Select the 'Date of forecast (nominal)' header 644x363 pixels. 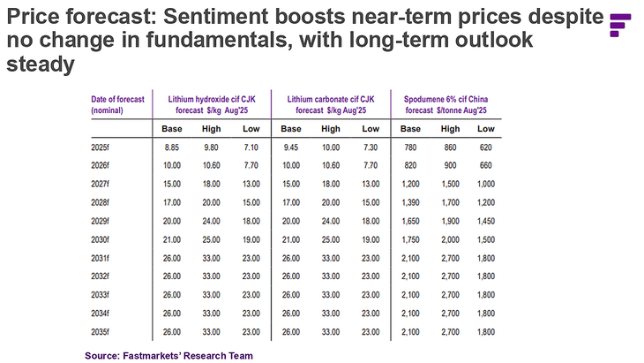pyautogui.click(x=112, y=104)
